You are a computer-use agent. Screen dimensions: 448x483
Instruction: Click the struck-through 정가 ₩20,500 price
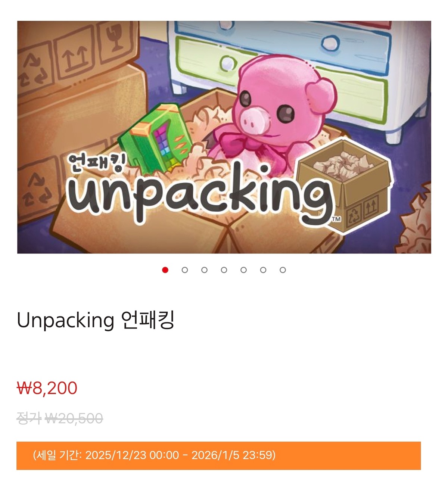click(60, 418)
